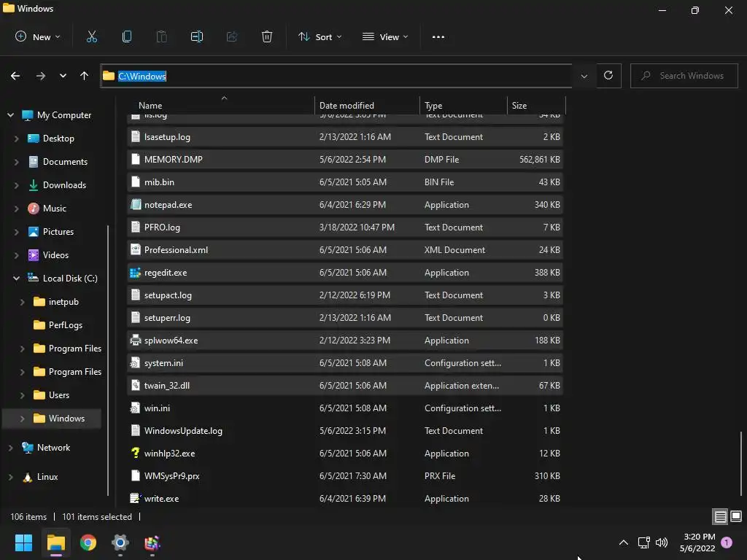
Task: Open Chrome from the taskbar
Action: pos(88,542)
